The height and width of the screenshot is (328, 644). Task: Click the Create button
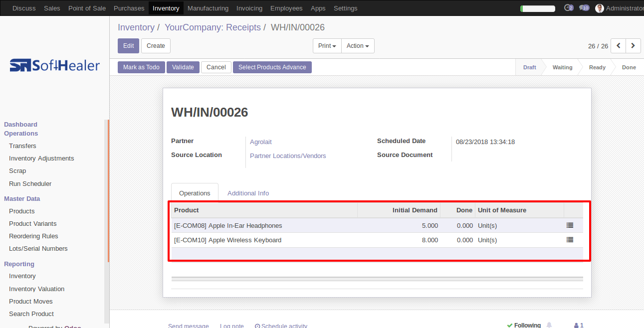click(156, 46)
